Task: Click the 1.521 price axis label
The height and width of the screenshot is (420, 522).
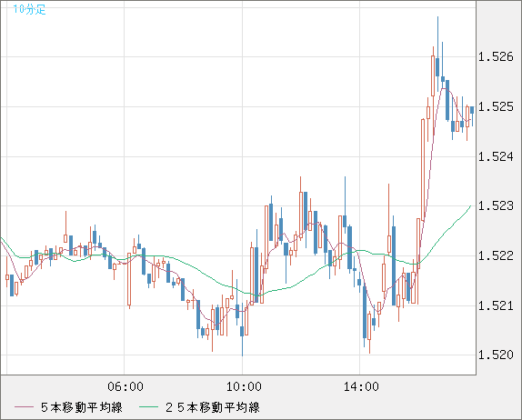Action: (496, 305)
